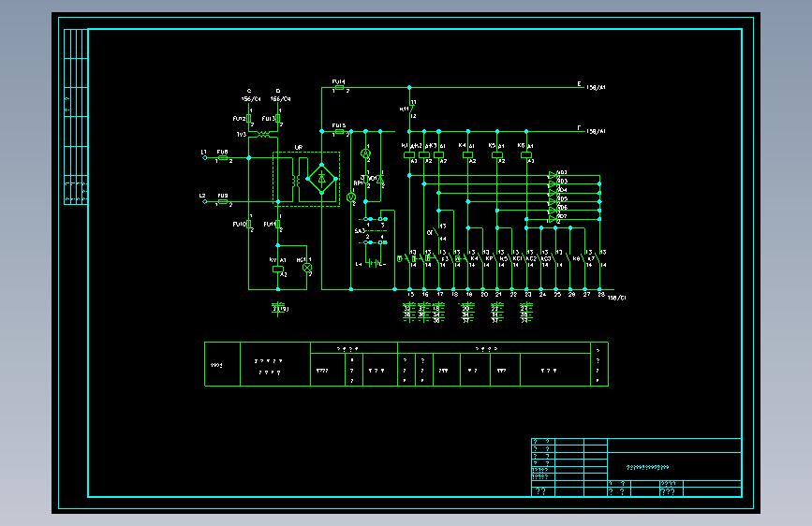Select the RP1 resistor symbol
812x526 pixels.
tap(365, 179)
